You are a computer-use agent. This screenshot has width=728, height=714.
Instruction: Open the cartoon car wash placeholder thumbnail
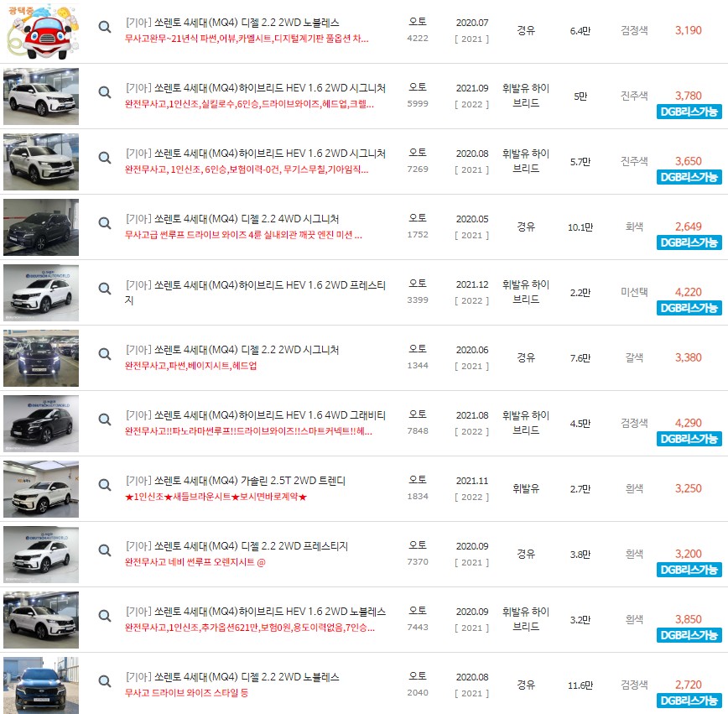tap(41, 31)
